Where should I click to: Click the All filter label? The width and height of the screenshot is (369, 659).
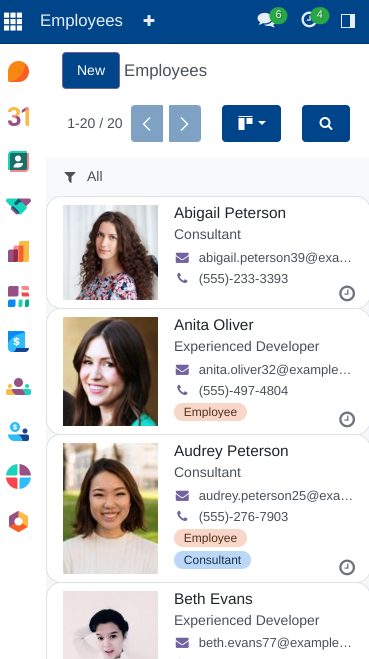[95, 177]
